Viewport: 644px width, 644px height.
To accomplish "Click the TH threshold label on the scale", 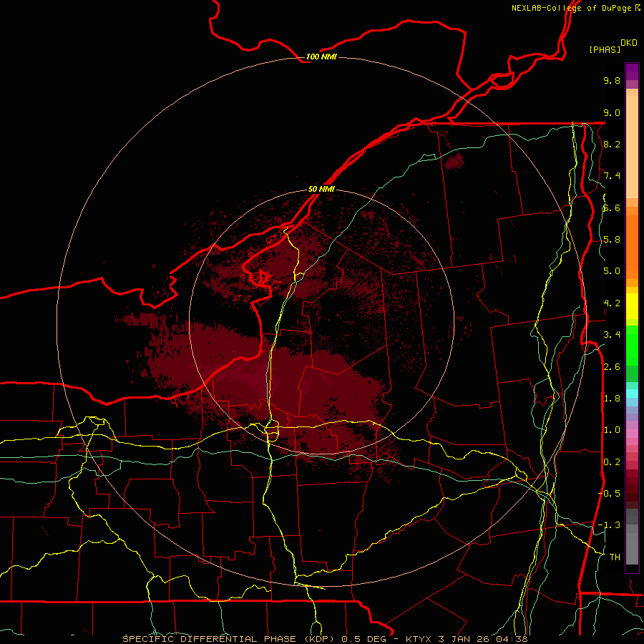I will [615, 557].
